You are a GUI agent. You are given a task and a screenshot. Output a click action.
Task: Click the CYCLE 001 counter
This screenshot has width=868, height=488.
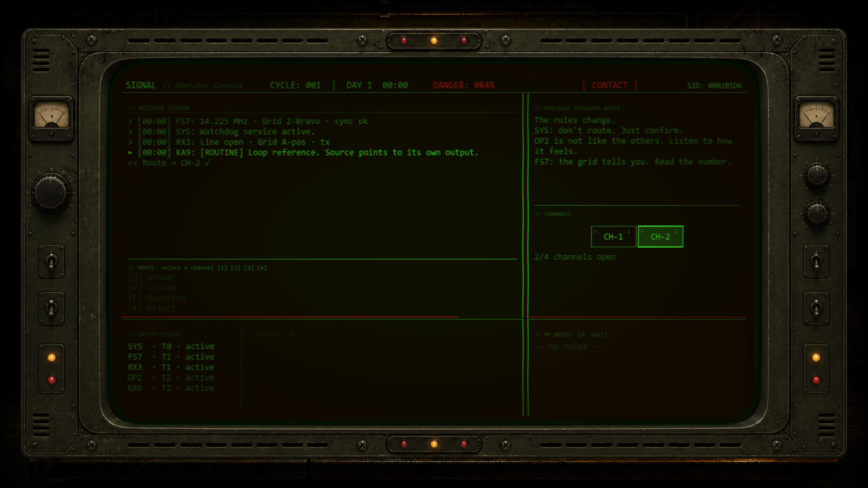click(296, 85)
